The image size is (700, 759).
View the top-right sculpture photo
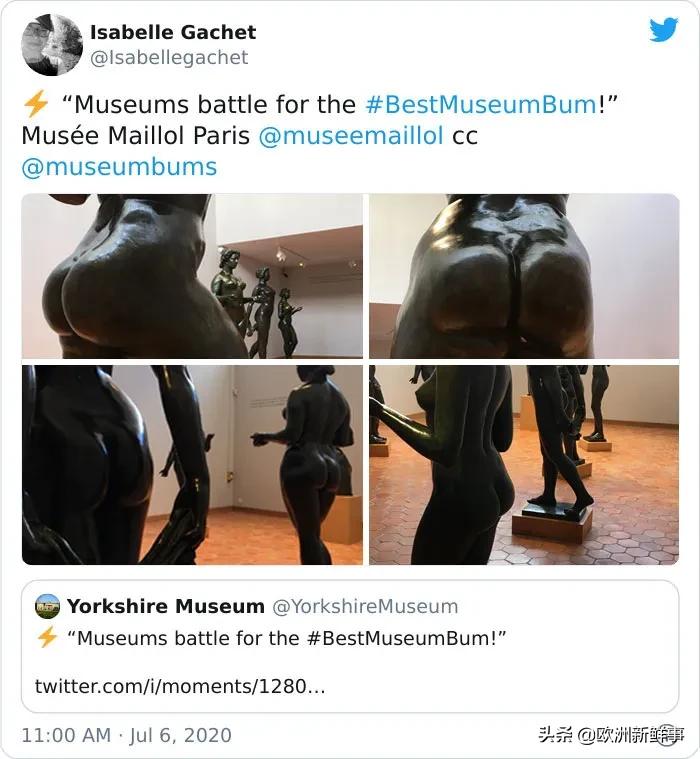(524, 276)
